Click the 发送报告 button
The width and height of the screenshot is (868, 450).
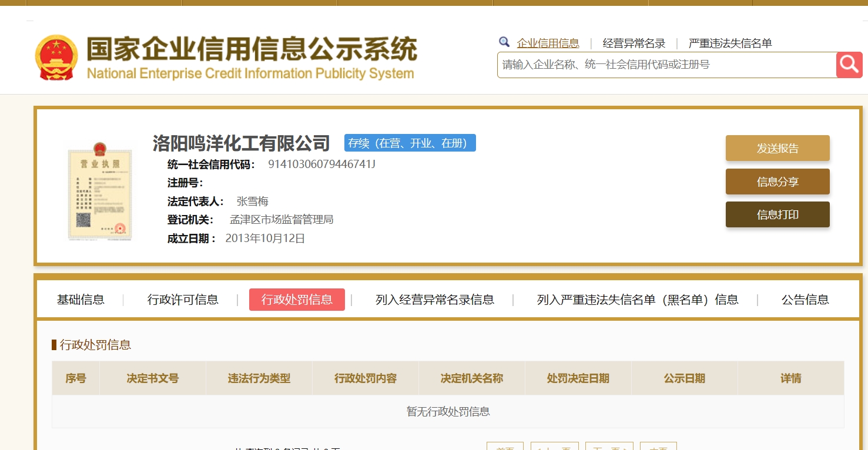point(777,148)
